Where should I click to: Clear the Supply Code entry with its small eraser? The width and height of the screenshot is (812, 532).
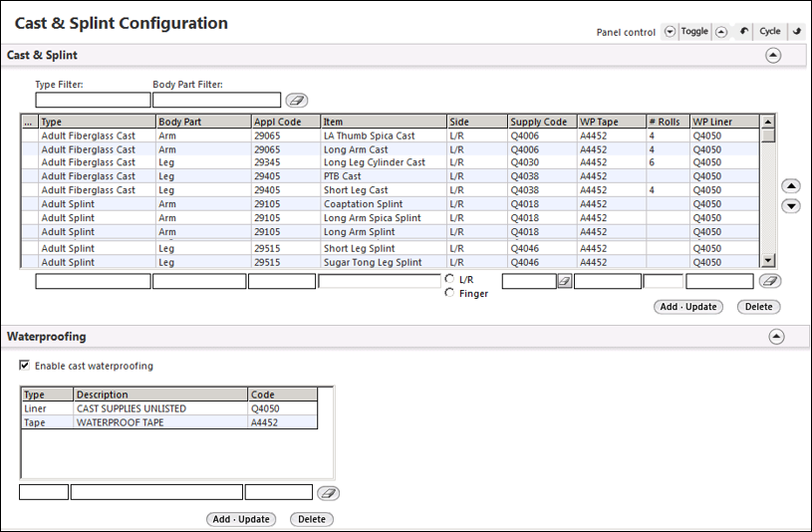[x=565, y=281]
